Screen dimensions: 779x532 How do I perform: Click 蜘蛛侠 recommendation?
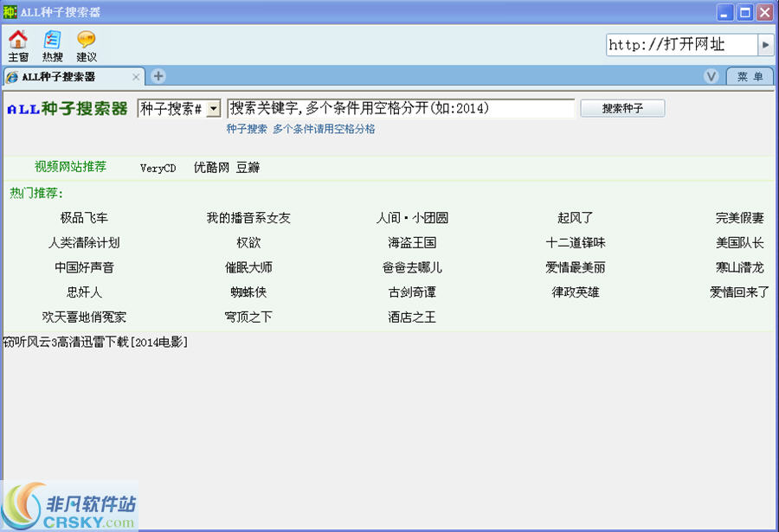(x=248, y=292)
